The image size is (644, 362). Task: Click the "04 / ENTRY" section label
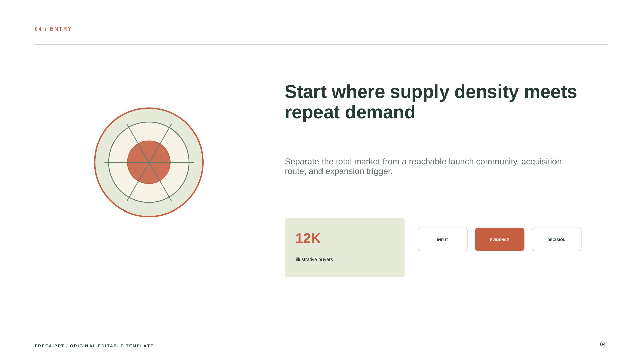pos(53,29)
